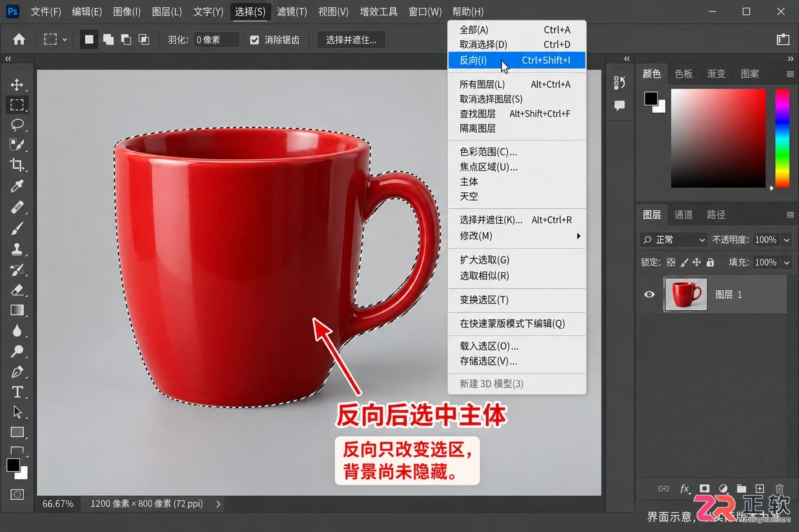Image resolution: width=799 pixels, height=532 pixels.
Task: Switch to the 色板 tab
Action: click(x=683, y=74)
